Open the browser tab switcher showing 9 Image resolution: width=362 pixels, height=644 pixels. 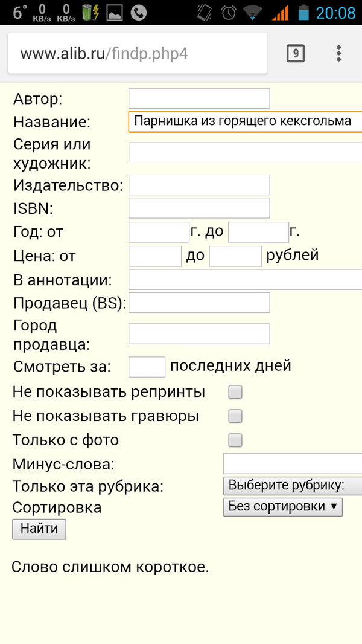[295, 53]
